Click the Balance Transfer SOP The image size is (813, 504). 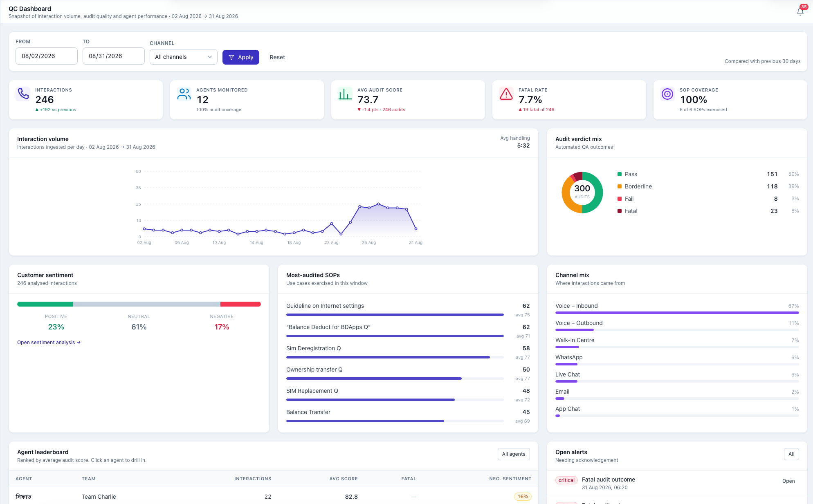pos(408,417)
